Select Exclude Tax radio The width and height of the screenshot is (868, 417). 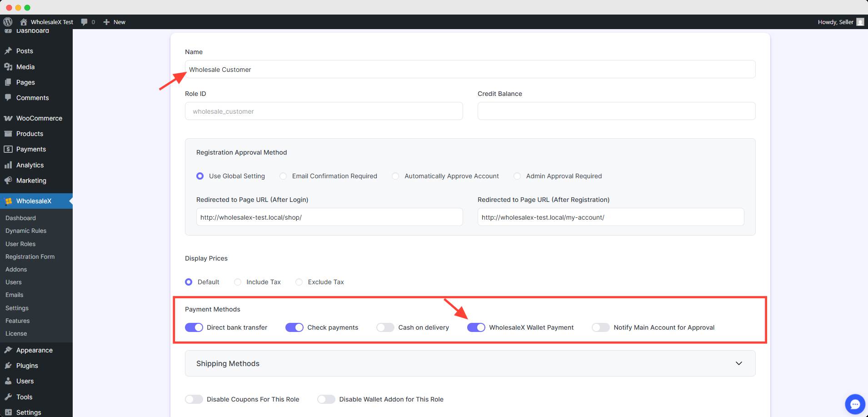tap(299, 282)
